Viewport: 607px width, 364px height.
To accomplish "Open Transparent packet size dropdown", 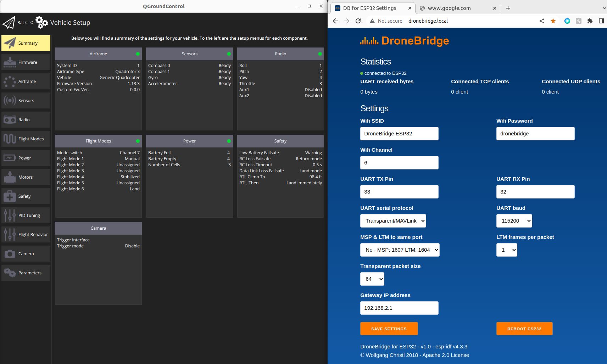I will (372, 279).
